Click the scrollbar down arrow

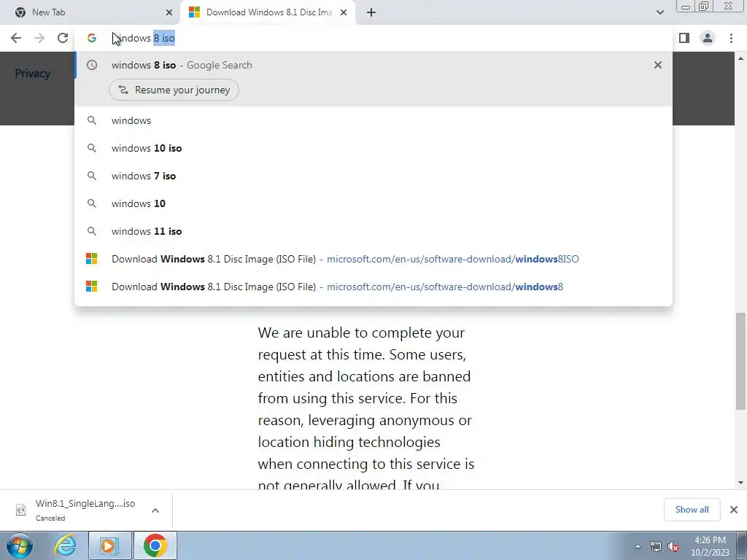pos(741,483)
